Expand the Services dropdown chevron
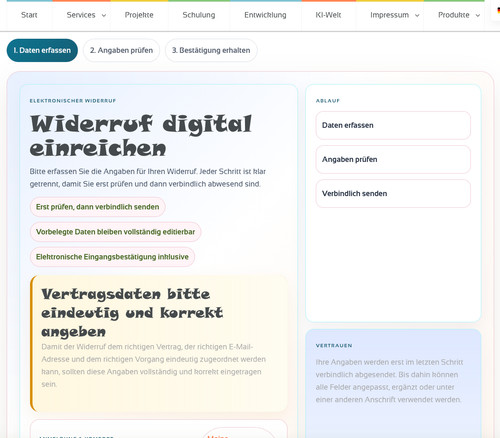This screenshot has width=500, height=438. coord(104,15)
